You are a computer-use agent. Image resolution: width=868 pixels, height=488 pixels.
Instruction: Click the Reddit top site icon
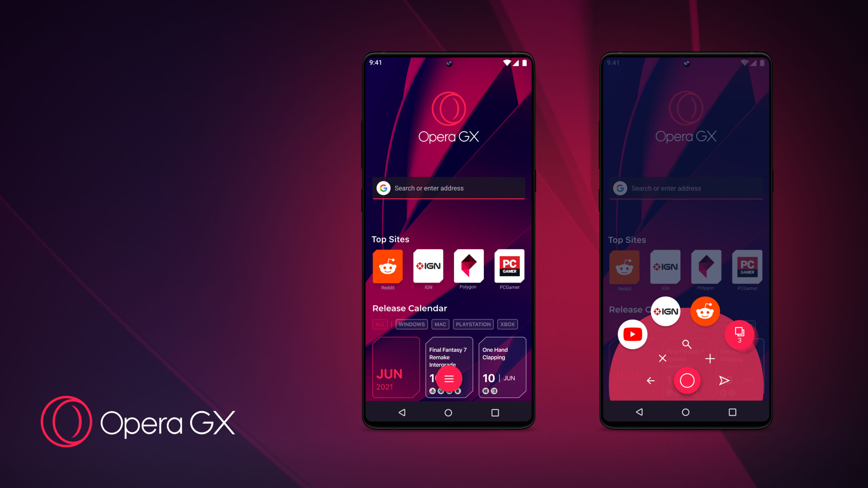pos(388,268)
